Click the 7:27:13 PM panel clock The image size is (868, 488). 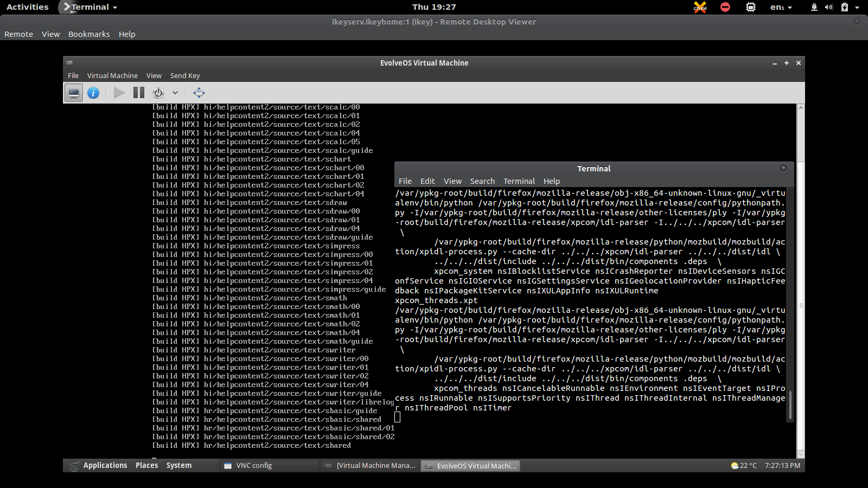click(x=782, y=465)
